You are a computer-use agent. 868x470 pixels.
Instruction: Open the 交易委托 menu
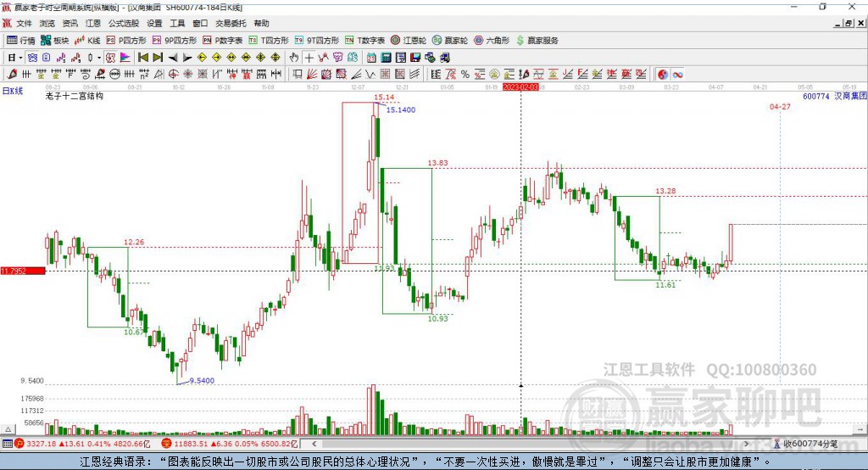pyautogui.click(x=231, y=23)
